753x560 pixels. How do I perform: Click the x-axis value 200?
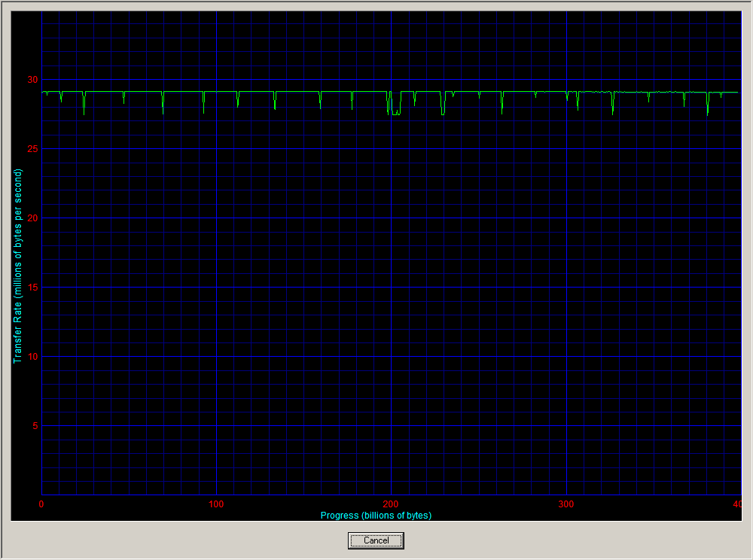tap(391, 504)
